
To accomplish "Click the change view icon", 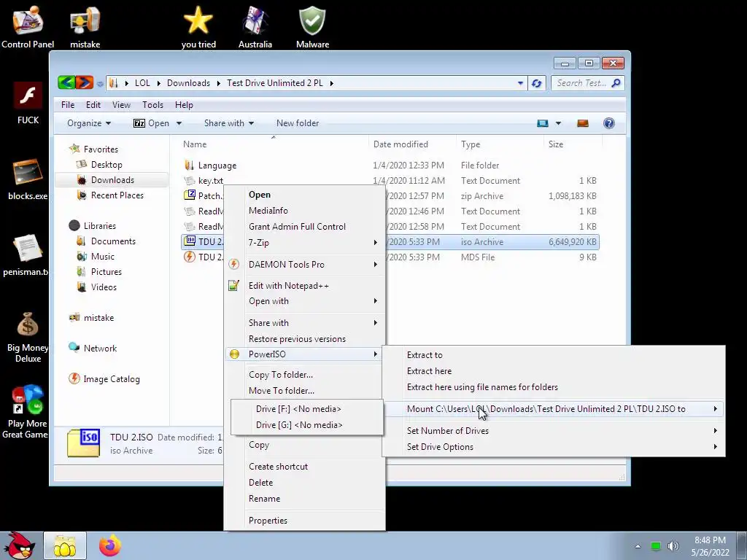I will click(543, 123).
